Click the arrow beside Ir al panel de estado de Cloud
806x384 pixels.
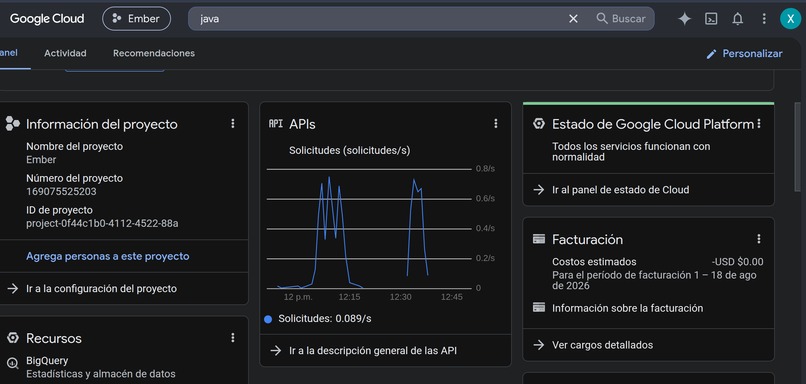(x=539, y=190)
